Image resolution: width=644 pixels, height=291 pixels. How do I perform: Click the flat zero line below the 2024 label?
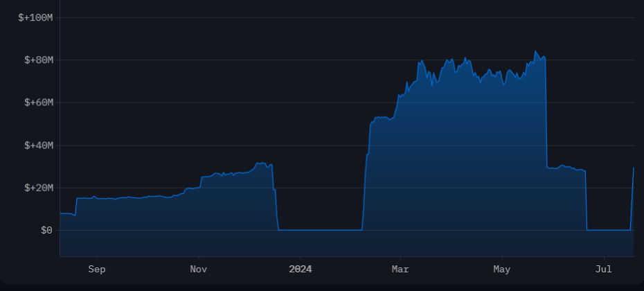301,230
